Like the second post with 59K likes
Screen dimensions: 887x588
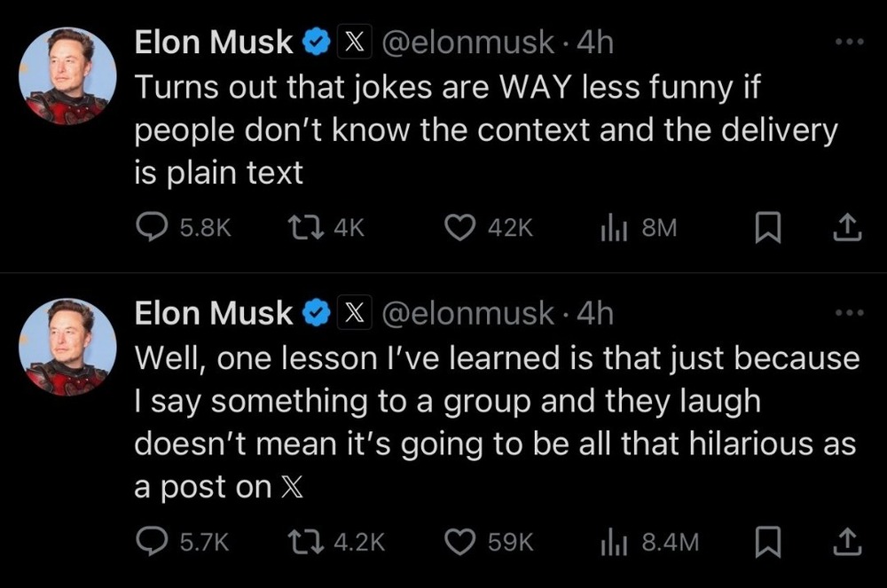click(461, 541)
